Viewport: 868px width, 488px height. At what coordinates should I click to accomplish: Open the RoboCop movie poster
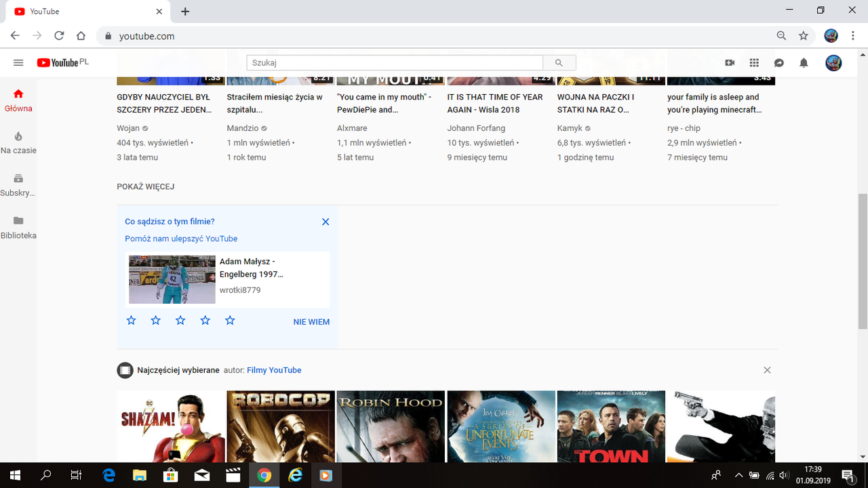[x=281, y=426]
